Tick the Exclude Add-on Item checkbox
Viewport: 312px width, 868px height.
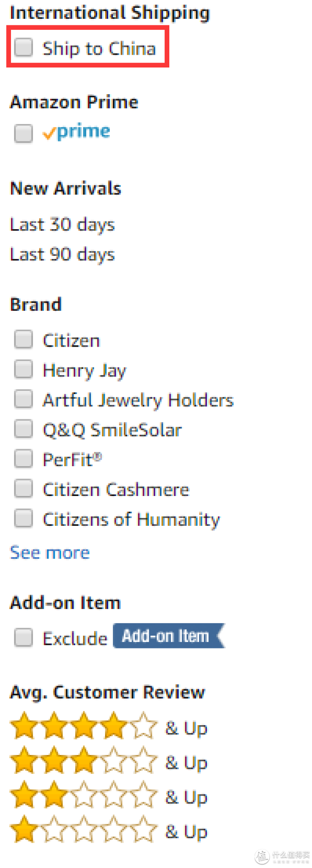point(23,637)
